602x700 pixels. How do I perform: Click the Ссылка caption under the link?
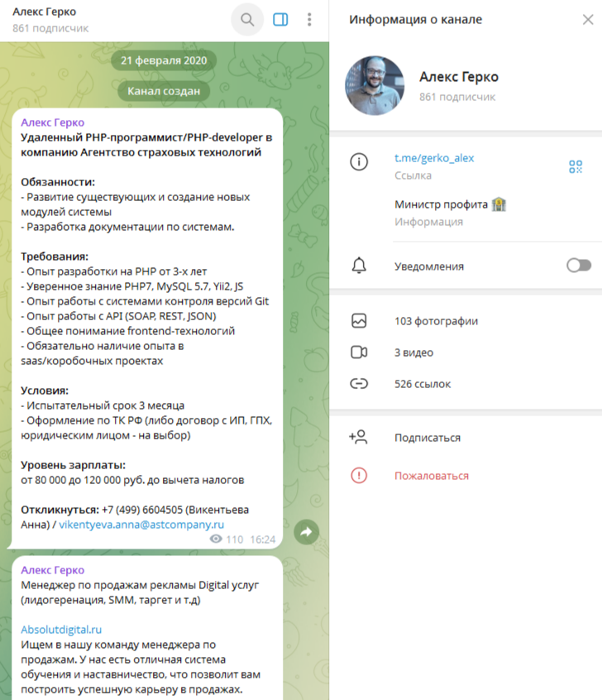(413, 175)
